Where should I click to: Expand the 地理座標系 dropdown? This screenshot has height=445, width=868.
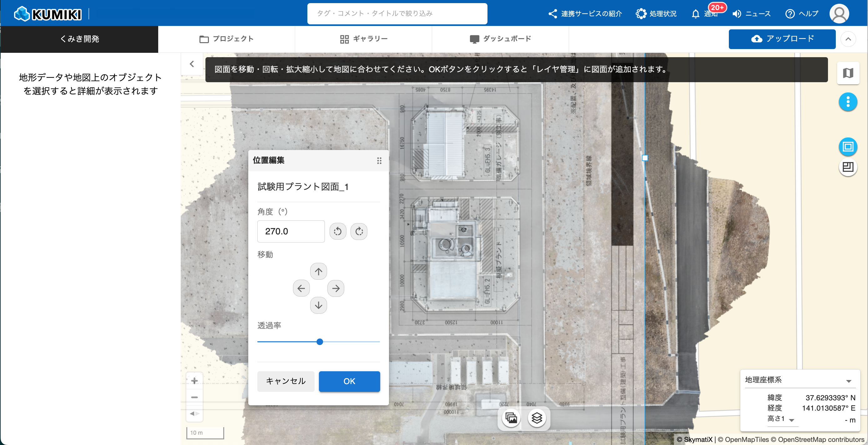tap(848, 381)
